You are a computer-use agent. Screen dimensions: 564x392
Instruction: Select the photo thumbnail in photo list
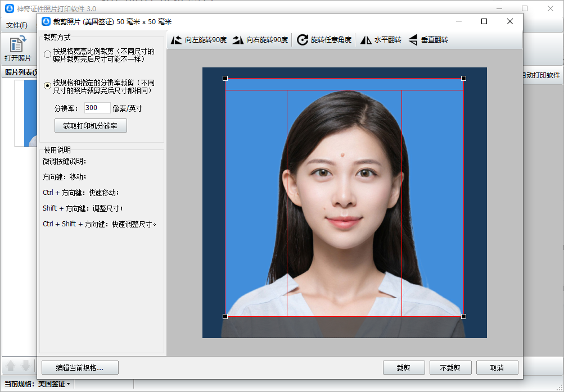(x=26, y=113)
